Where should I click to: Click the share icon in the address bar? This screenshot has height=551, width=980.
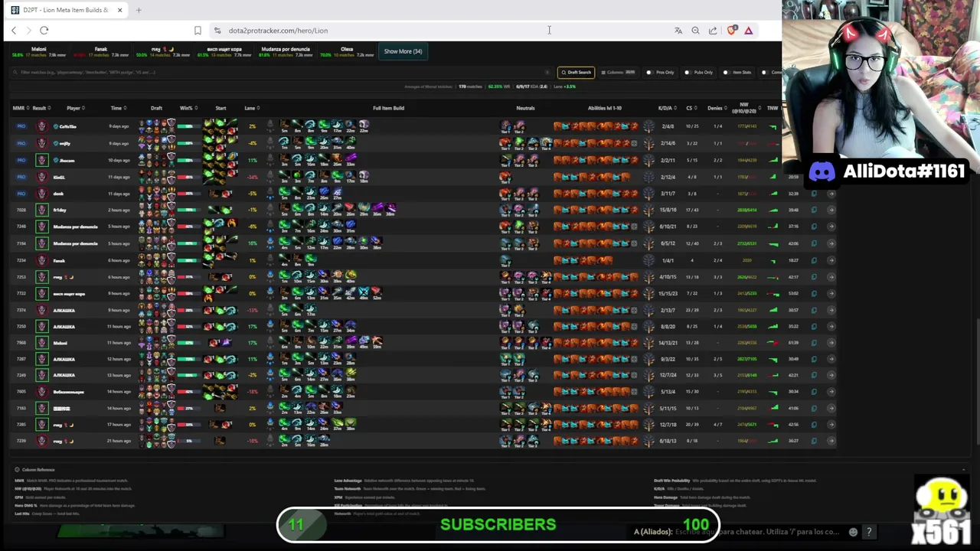713,31
